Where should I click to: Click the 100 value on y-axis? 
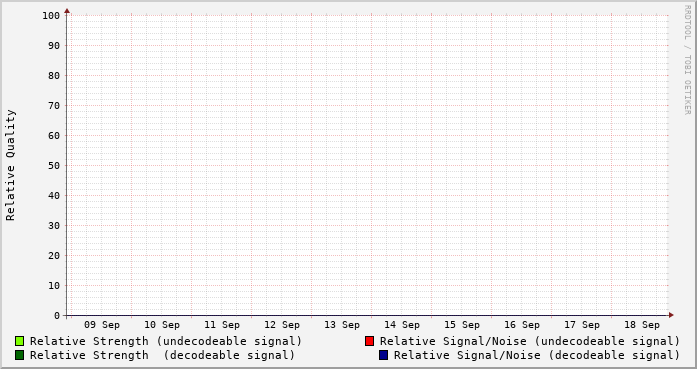tap(51, 16)
